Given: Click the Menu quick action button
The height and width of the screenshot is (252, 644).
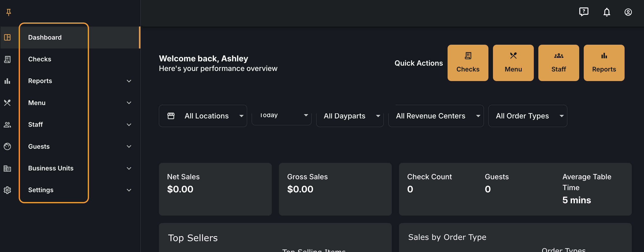Looking at the screenshot, I should [x=513, y=63].
